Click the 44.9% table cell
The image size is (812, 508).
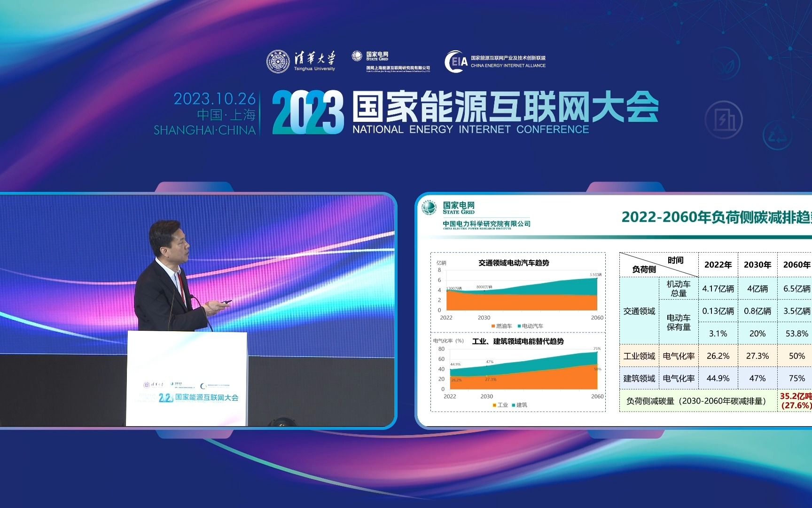point(718,378)
